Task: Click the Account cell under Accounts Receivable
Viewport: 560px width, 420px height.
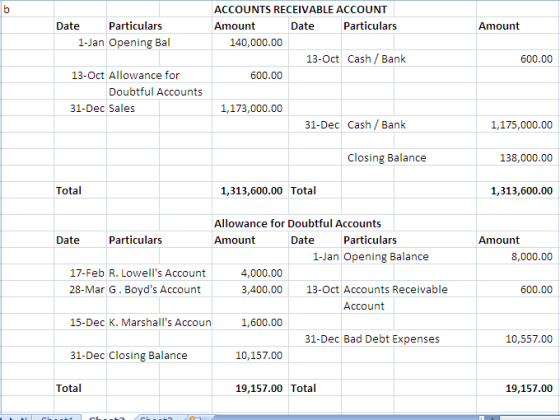Action: (364, 306)
